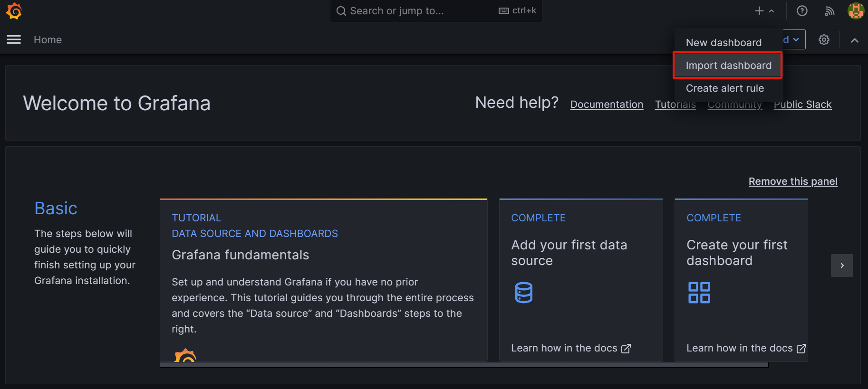Open the hamburger navigation menu
This screenshot has height=389, width=868.
[x=14, y=39]
